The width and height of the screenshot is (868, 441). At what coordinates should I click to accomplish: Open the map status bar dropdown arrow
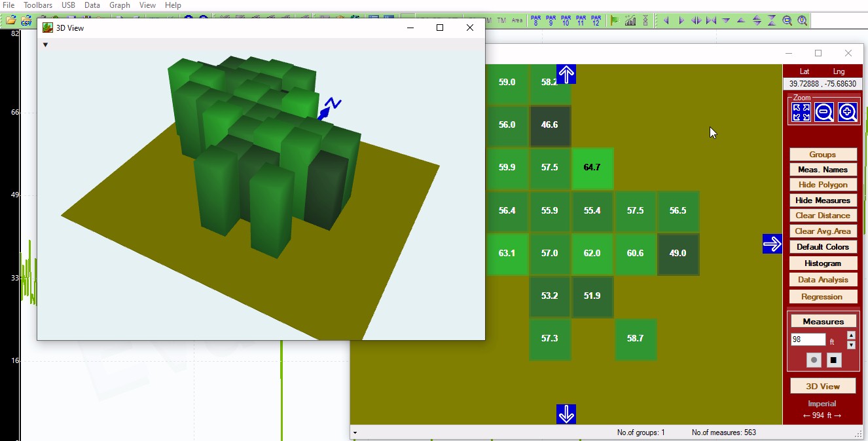point(355,432)
